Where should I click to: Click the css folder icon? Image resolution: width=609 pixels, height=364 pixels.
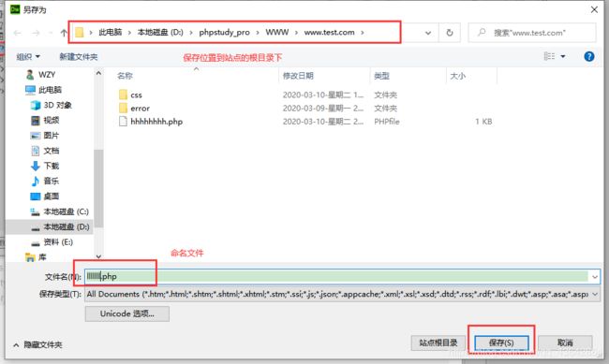click(x=123, y=95)
